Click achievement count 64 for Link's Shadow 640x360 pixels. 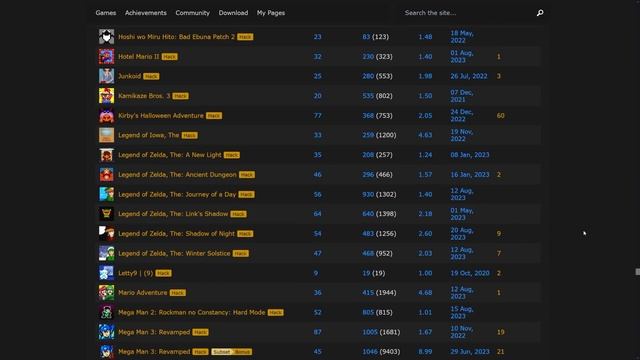click(x=318, y=214)
